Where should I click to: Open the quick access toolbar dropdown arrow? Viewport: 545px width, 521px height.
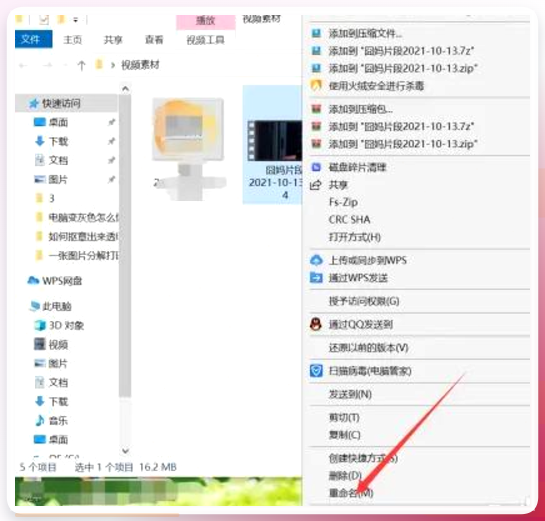point(75,20)
